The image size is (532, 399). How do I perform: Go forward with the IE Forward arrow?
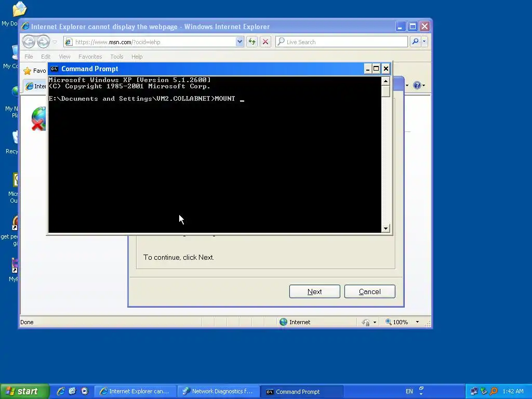click(x=43, y=42)
